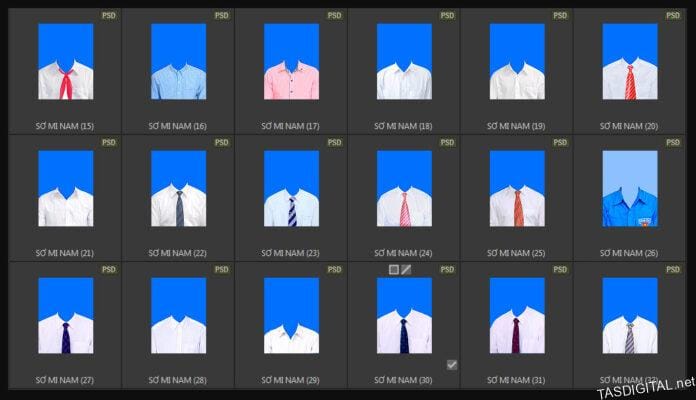Image resolution: width=696 pixels, height=400 pixels.
Task: Click the PSD badge on SƠ MI NAM (29)
Action: pos(334,269)
